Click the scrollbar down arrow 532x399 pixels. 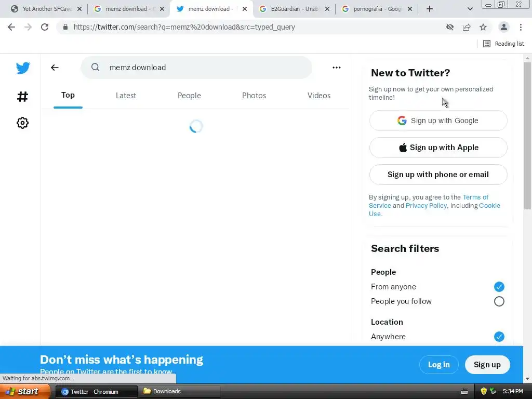point(527,379)
